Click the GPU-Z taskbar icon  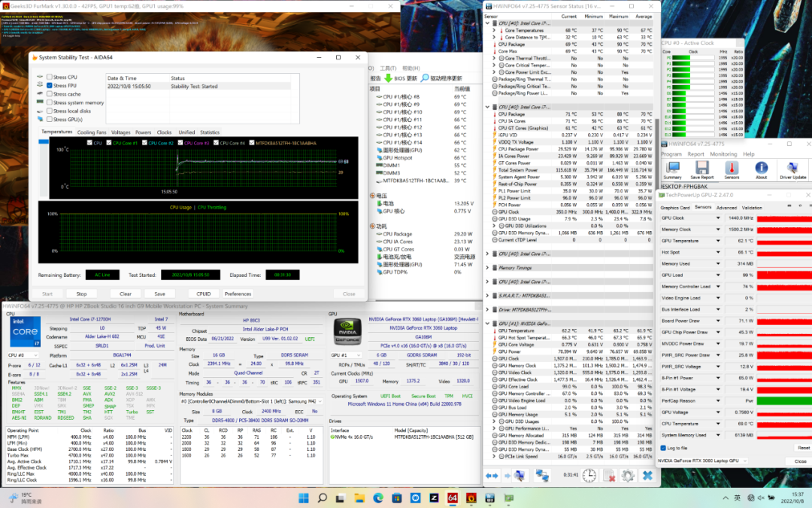click(508, 498)
